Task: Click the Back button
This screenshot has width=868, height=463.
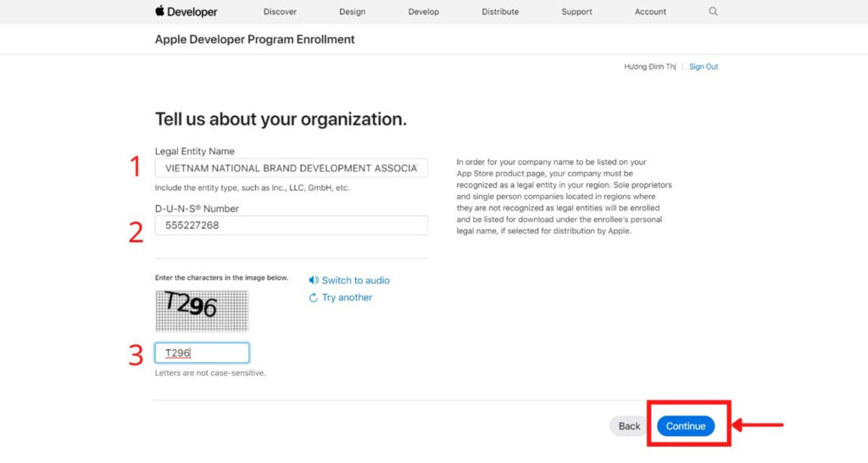Action: tap(629, 426)
